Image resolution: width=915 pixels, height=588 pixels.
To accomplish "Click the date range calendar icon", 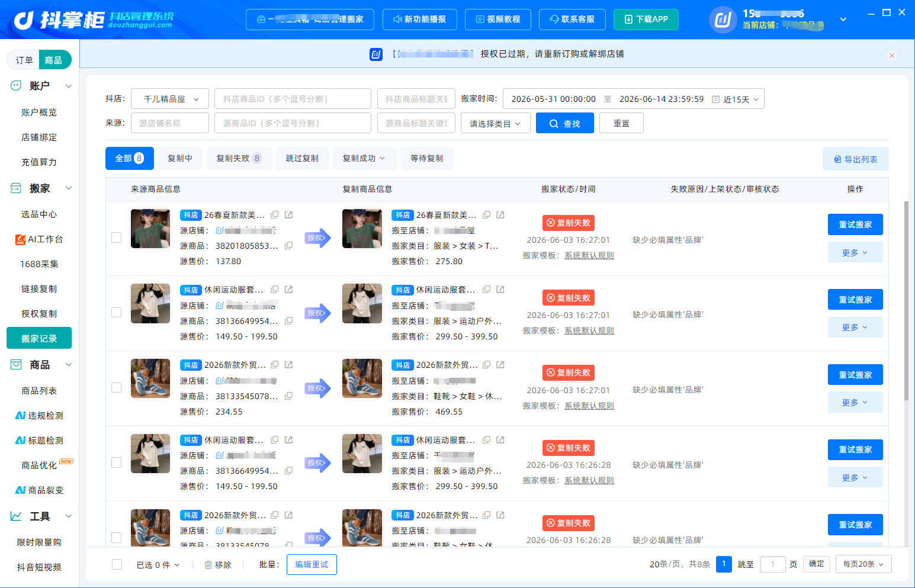I will tap(715, 99).
